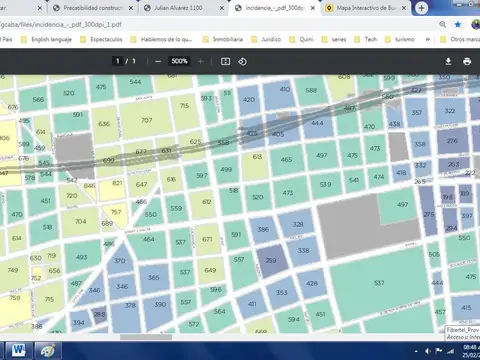Click map block labeled 704
The image size is (480, 360).
coord(80,221)
